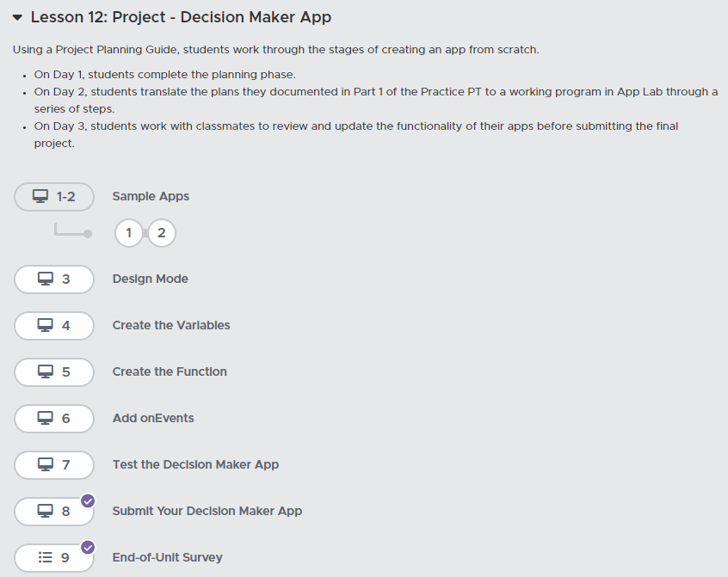This screenshot has width=728, height=577.
Task: Click the computer icon in level 4 pill
Action: (x=46, y=326)
